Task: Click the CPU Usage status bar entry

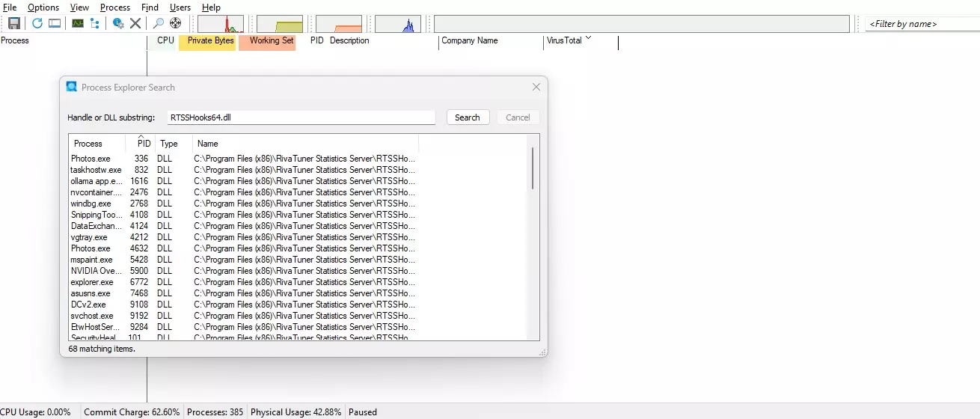Action: pyautogui.click(x=36, y=412)
